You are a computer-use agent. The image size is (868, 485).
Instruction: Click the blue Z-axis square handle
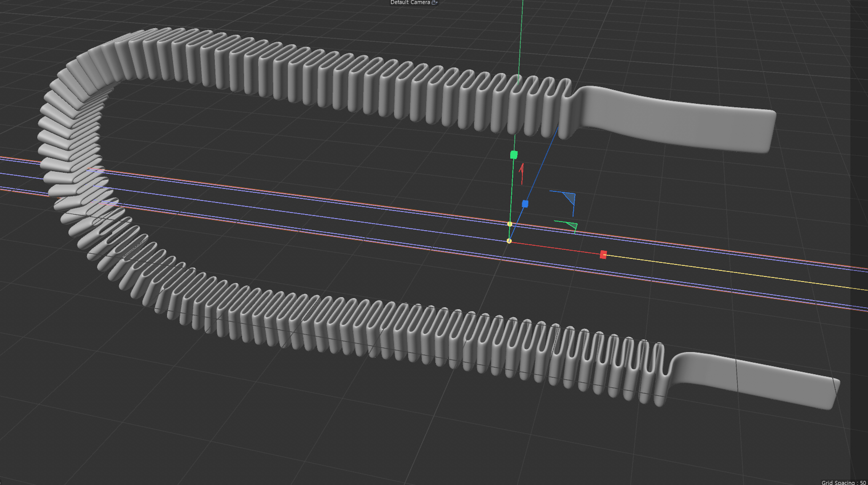(525, 204)
